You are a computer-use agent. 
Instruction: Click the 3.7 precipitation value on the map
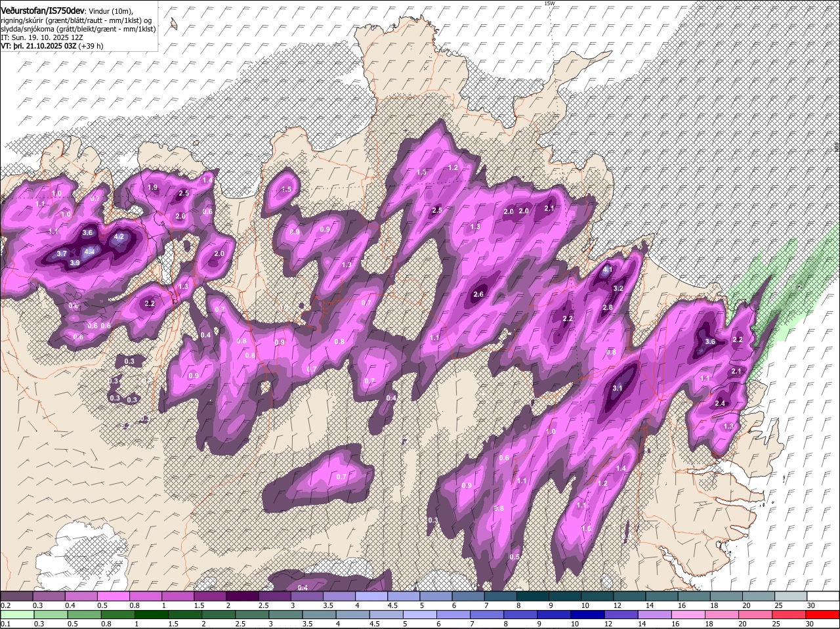pyautogui.click(x=62, y=253)
